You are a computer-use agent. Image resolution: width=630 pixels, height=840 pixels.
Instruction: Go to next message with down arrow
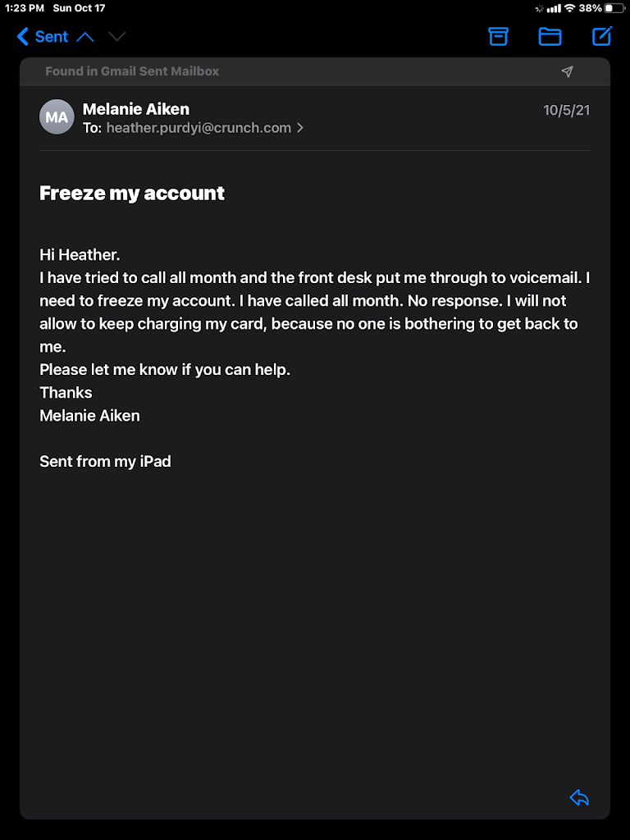[117, 37]
